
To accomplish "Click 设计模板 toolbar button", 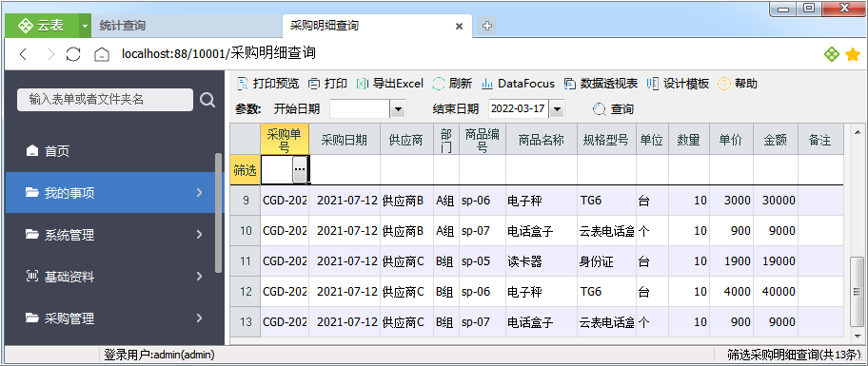I will (x=678, y=84).
